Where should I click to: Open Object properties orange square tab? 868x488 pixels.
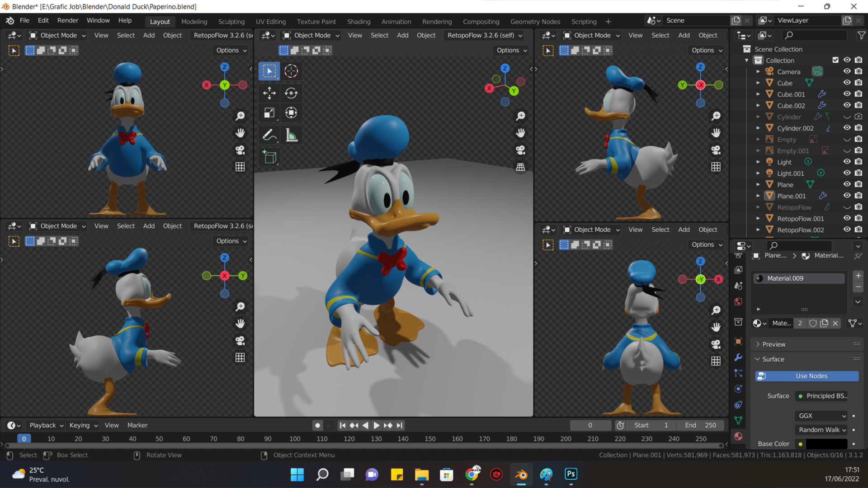coord(738,341)
